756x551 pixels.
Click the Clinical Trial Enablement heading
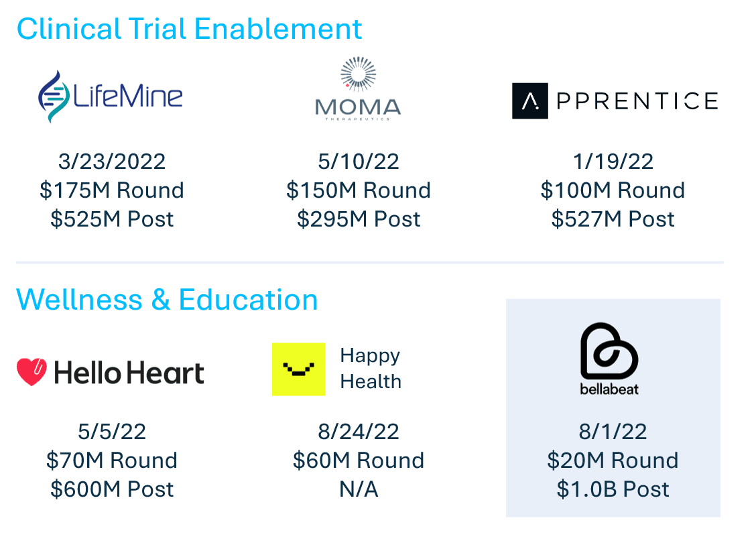[189, 29]
